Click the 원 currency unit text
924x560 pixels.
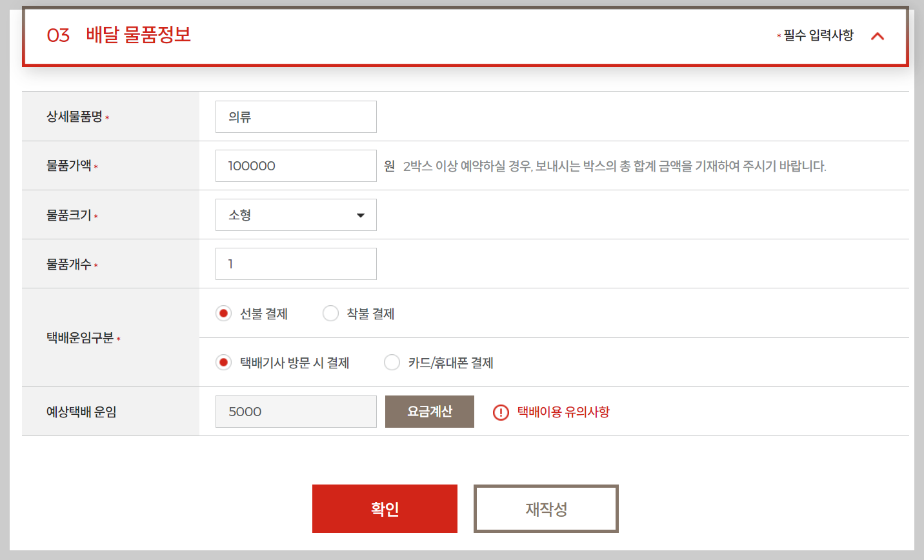coord(389,166)
